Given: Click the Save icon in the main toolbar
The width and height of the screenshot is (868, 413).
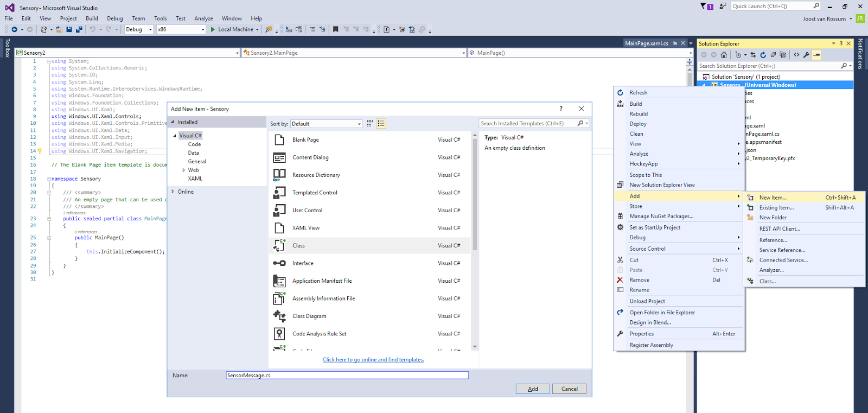Looking at the screenshot, I should click(69, 29).
